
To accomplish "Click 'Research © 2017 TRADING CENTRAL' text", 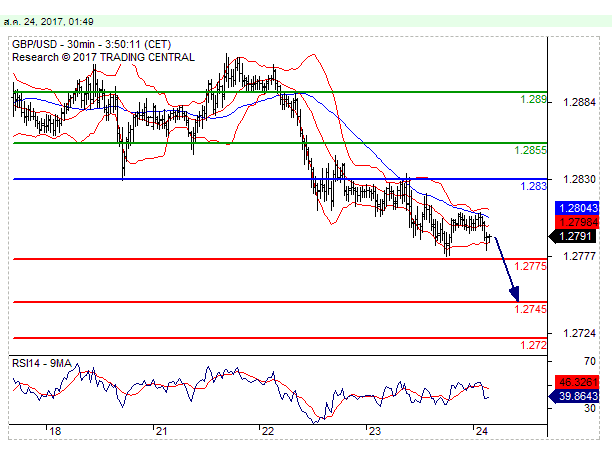I will 103,57.
